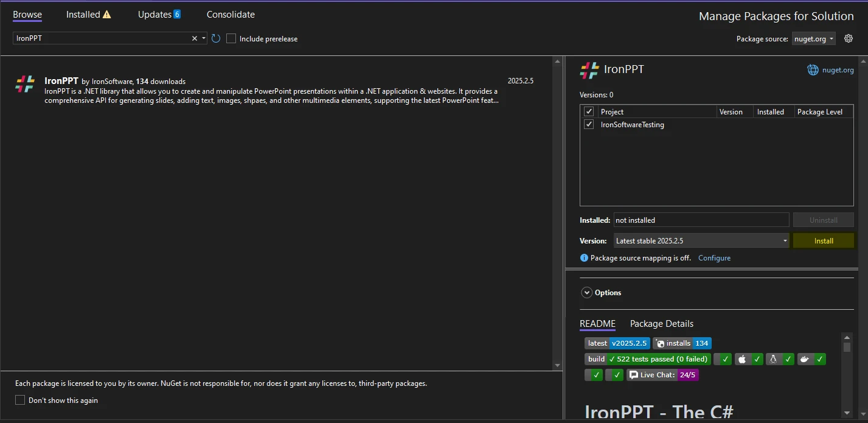Image resolution: width=868 pixels, height=423 pixels.
Task: Open the Live Chat 24/5 badge
Action: (662, 375)
